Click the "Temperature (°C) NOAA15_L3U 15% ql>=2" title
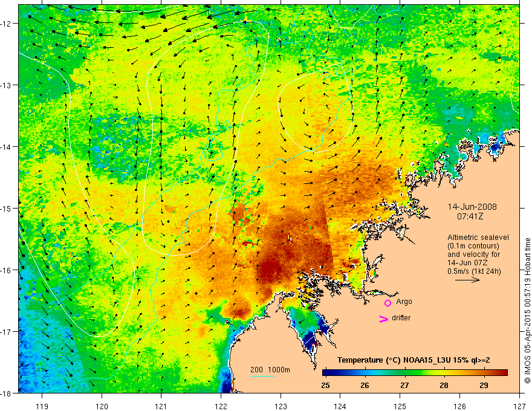 click(x=414, y=360)
